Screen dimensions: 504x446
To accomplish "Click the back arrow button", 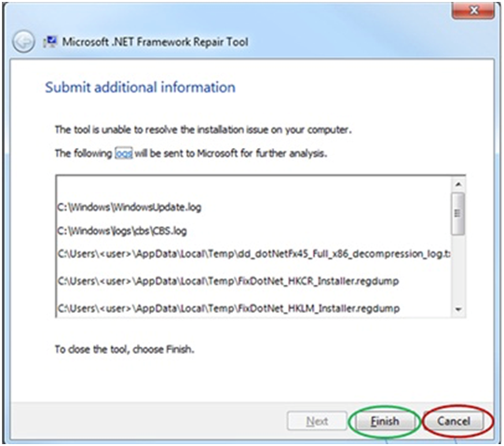I will click(x=23, y=42).
